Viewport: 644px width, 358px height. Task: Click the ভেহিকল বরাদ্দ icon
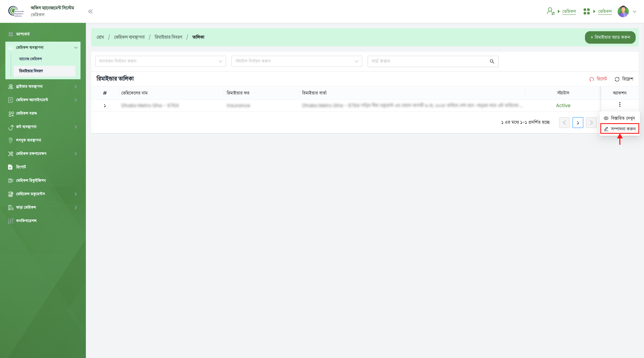point(11,114)
